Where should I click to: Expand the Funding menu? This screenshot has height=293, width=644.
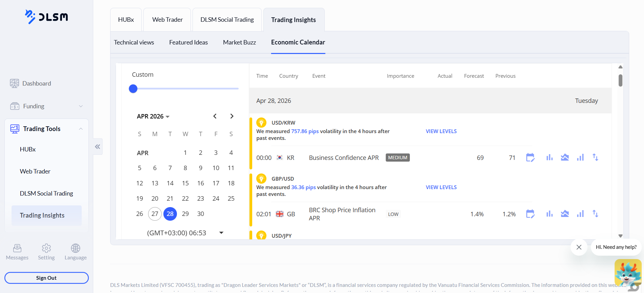click(46, 106)
